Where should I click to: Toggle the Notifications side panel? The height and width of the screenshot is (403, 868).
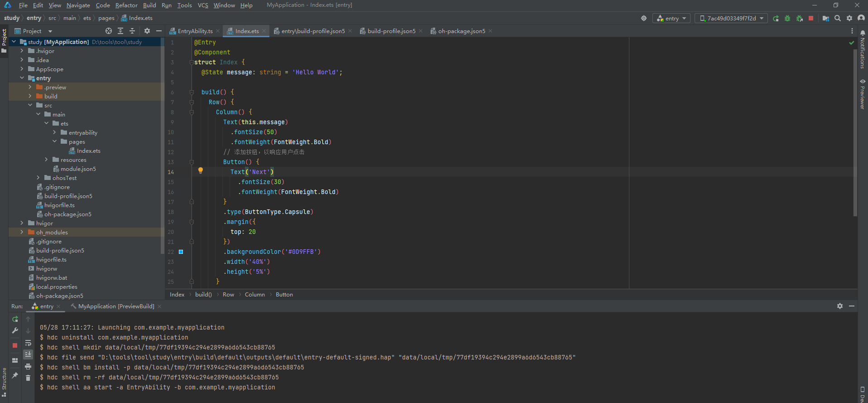863,50
